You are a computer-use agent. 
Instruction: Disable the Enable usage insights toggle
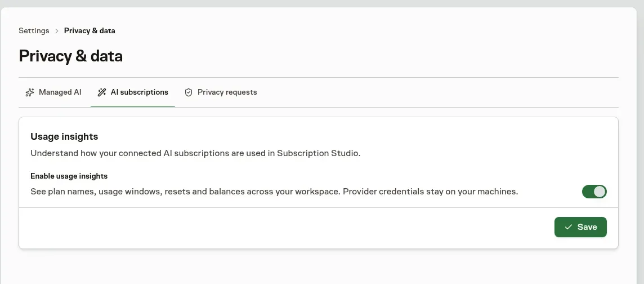click(594, 192)
